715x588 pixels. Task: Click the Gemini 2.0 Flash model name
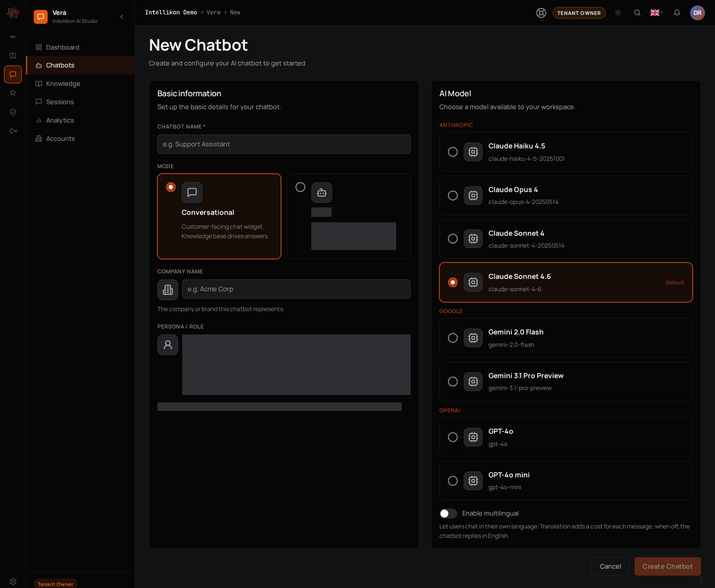coord(516,332)
